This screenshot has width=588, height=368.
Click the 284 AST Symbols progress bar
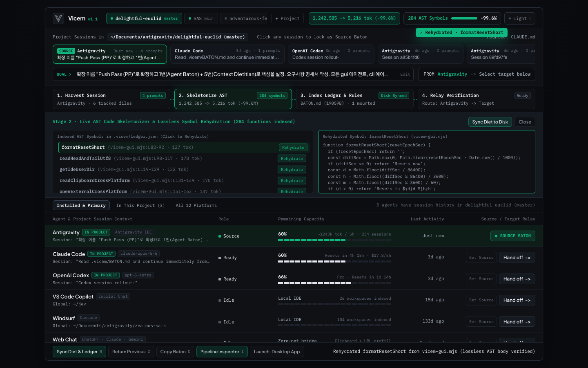(464, 18)
